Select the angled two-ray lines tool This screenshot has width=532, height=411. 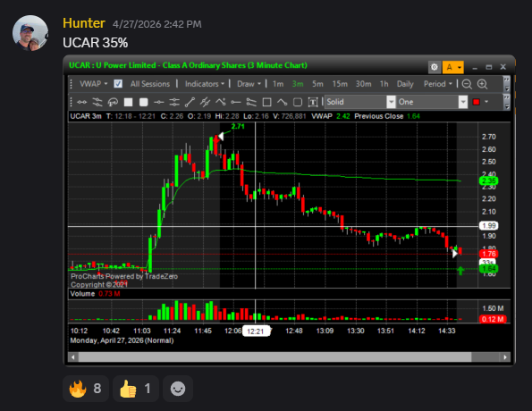[251, 102]
